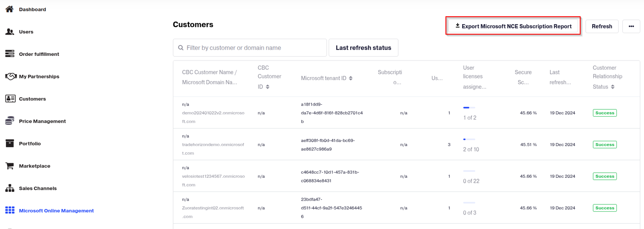Open Marketplace in sidebar
This screenshot has width=644, height=229.
tap(35, 166)
